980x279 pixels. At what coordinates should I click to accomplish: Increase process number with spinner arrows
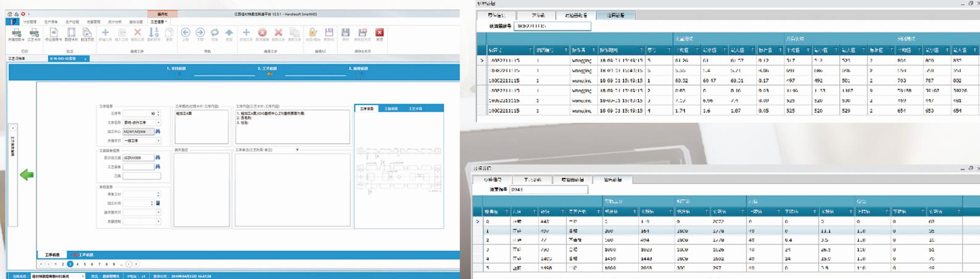pos(158,112)
